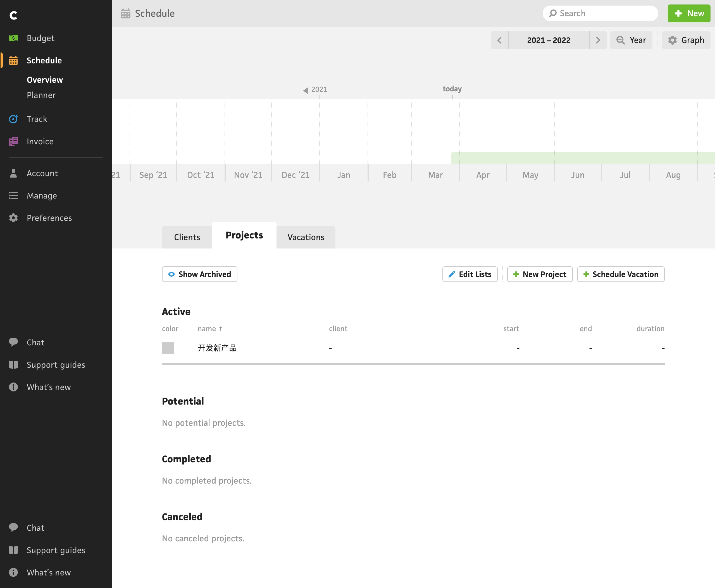715x588 pixels.
Task: Open the Budget section icon
Action: pyautogui.click(x=13, y=38)
